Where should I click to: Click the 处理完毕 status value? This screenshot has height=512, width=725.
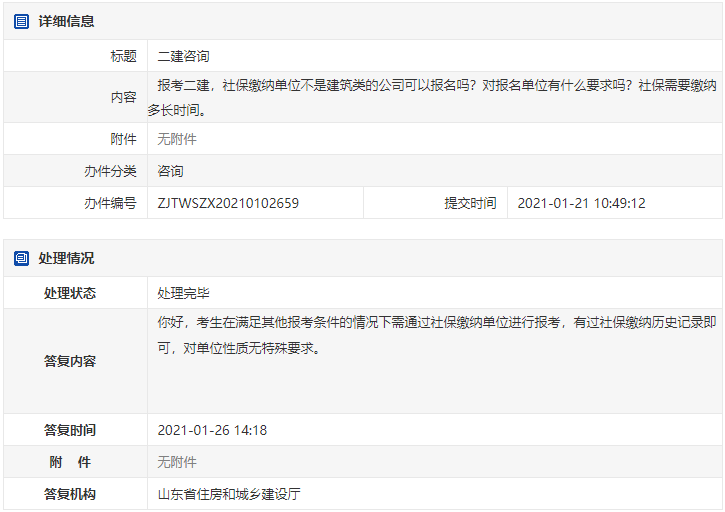coord(184,293)
